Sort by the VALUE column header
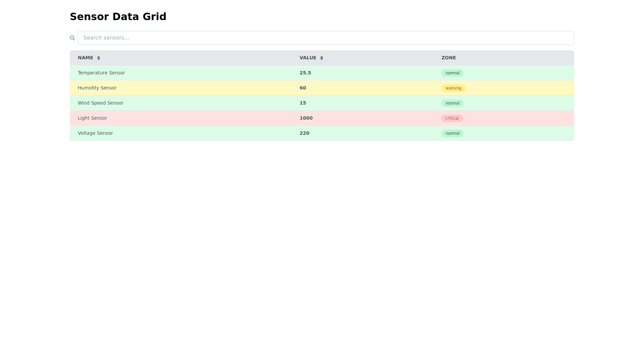The width and height of the screenshot is (644, 362). pos(308,58)
